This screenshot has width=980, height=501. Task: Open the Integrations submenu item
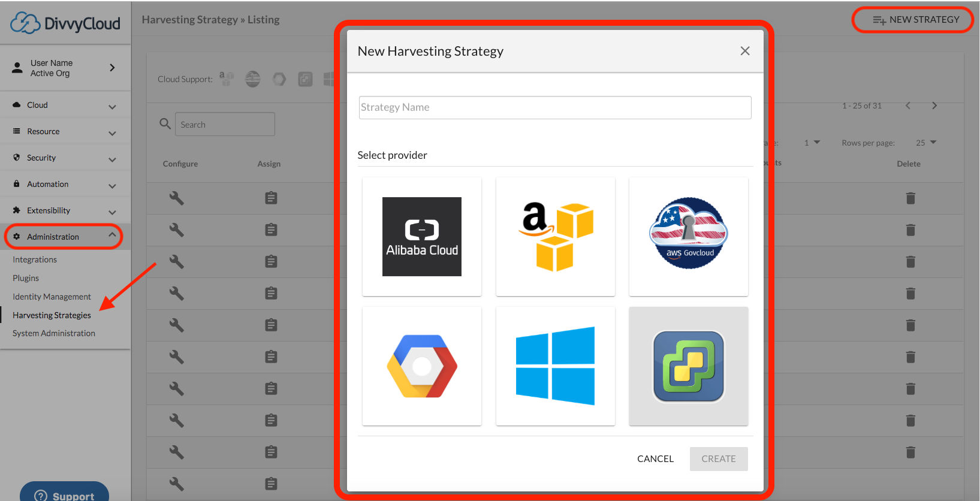pos(35,259)
